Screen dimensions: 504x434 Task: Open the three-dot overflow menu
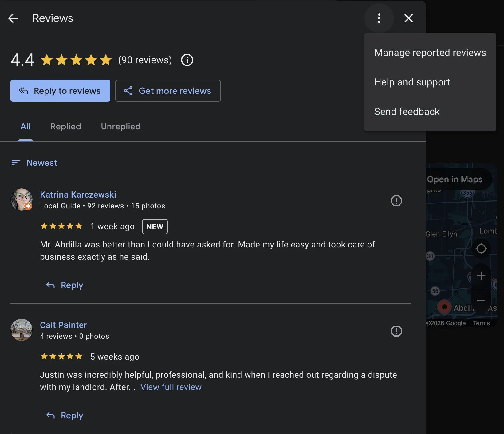point(379,18)
